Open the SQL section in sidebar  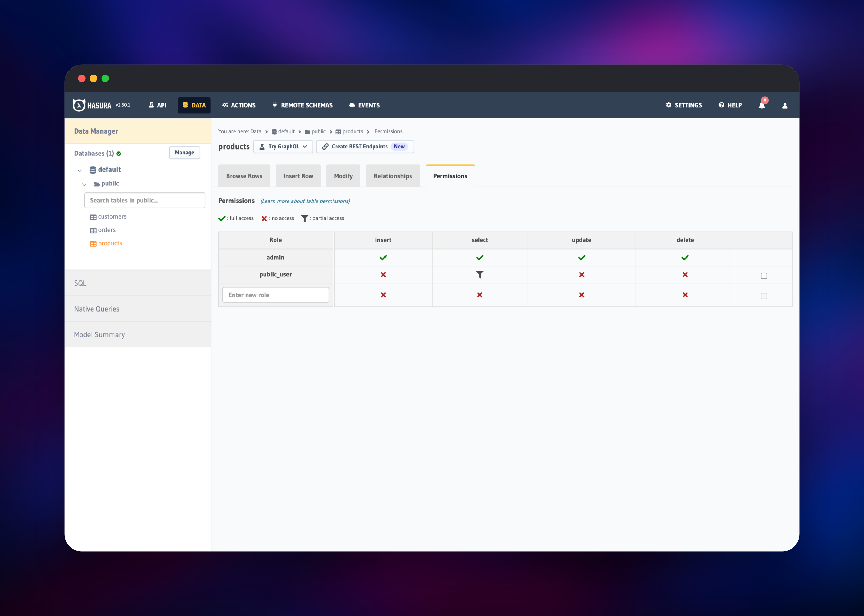(x=138, y=283)
